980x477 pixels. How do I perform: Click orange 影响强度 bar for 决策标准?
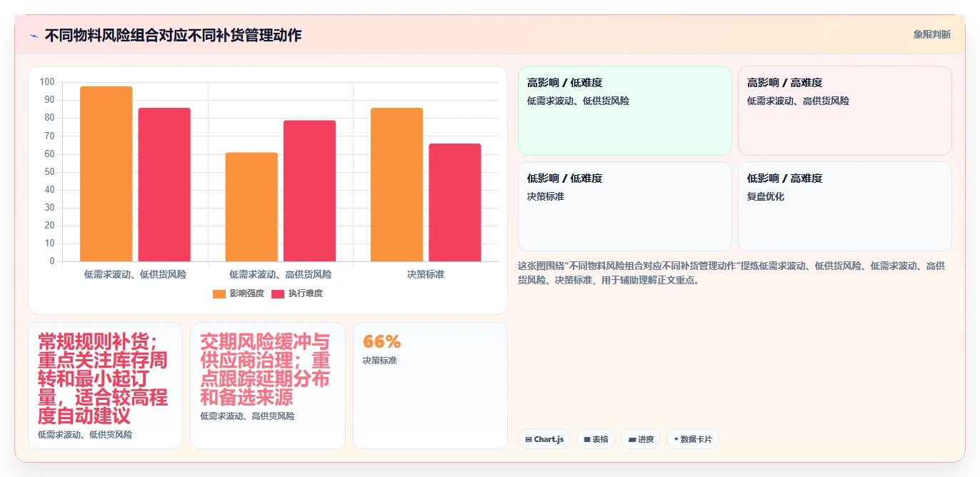[x=396, y=184]
